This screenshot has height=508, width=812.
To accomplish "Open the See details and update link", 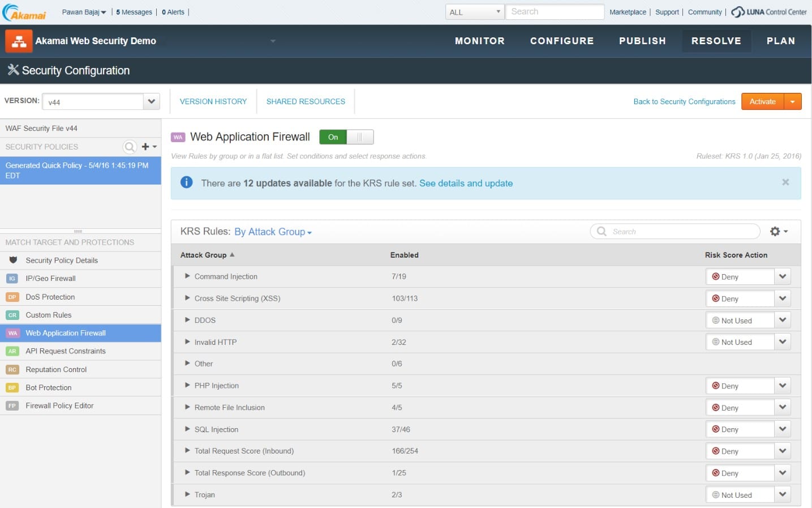I will [466, 183].
